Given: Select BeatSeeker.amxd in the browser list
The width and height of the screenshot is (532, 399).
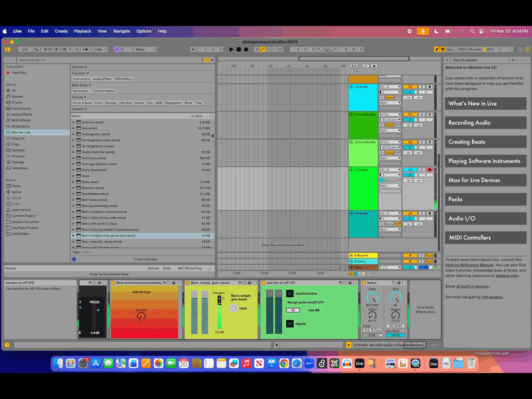Looking at the screenshot, I should 95,194.
